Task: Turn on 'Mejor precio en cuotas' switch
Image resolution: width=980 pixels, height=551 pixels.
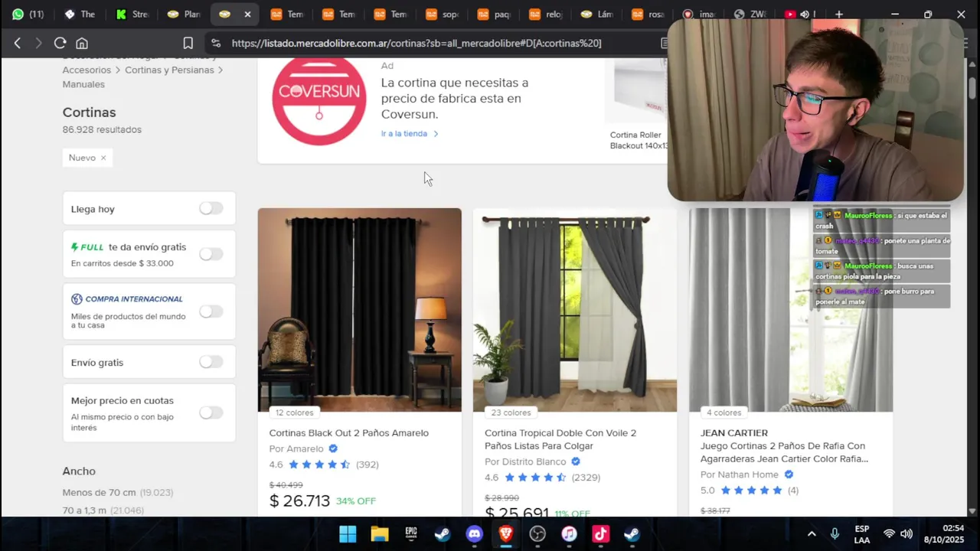Action: 211,412
